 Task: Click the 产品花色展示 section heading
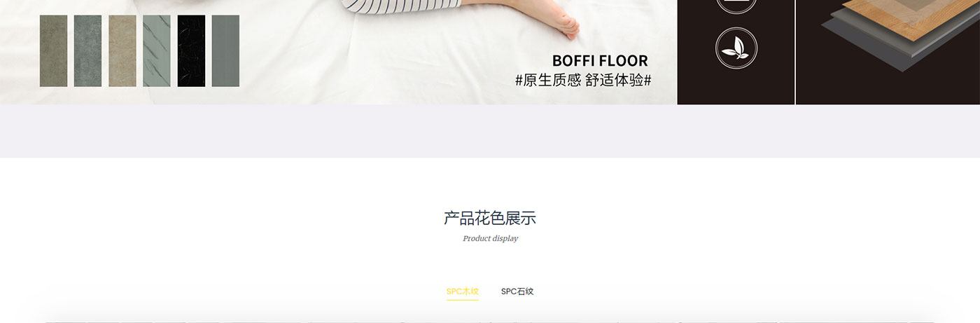(490, 218)
